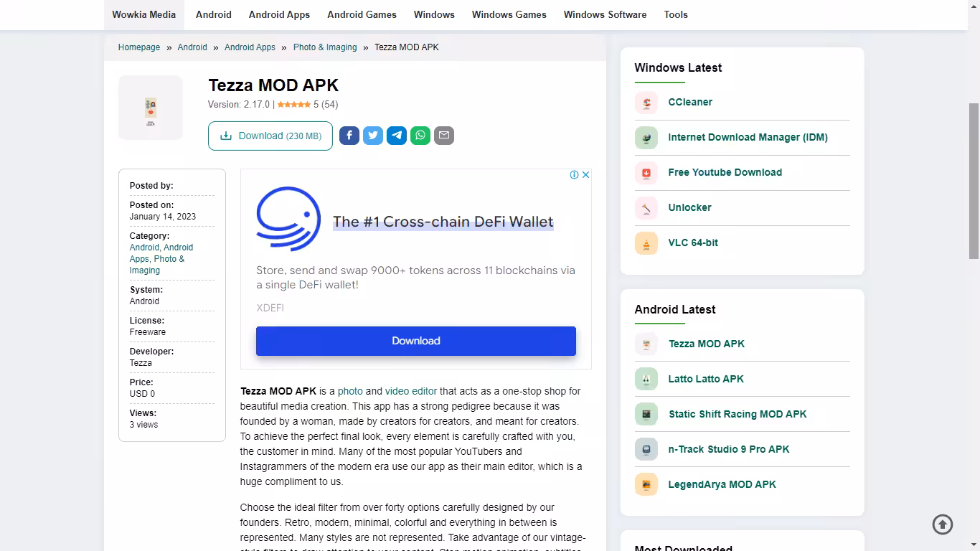Click the Android Apps breadcrumb link

(x=250, y=47)
